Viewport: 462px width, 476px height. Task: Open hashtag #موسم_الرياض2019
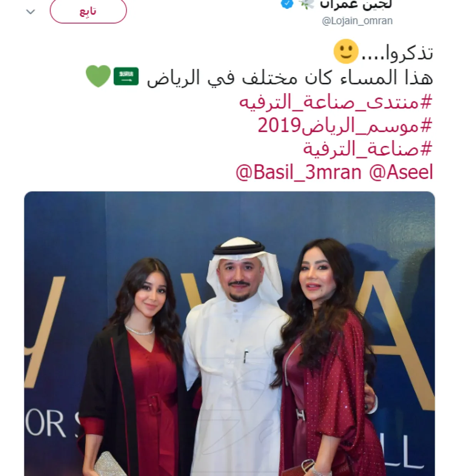pyautogui.click(x=345, y=126)
